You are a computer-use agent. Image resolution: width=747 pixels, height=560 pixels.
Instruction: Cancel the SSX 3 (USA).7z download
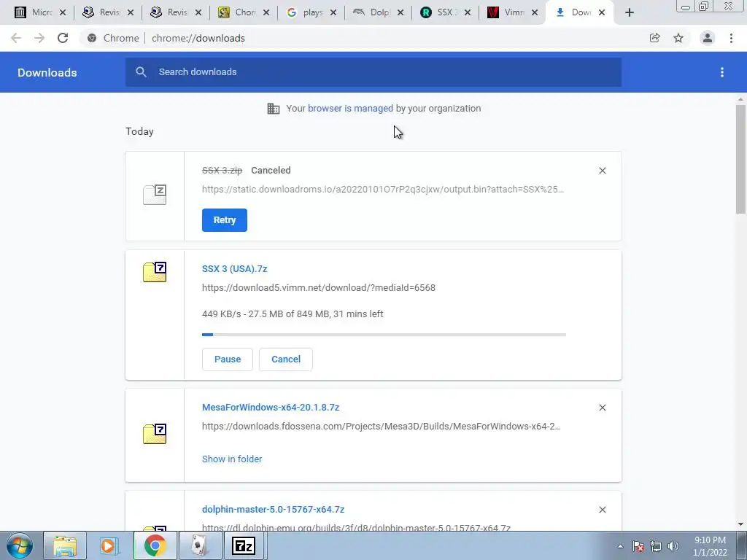(x=286, y=359)
